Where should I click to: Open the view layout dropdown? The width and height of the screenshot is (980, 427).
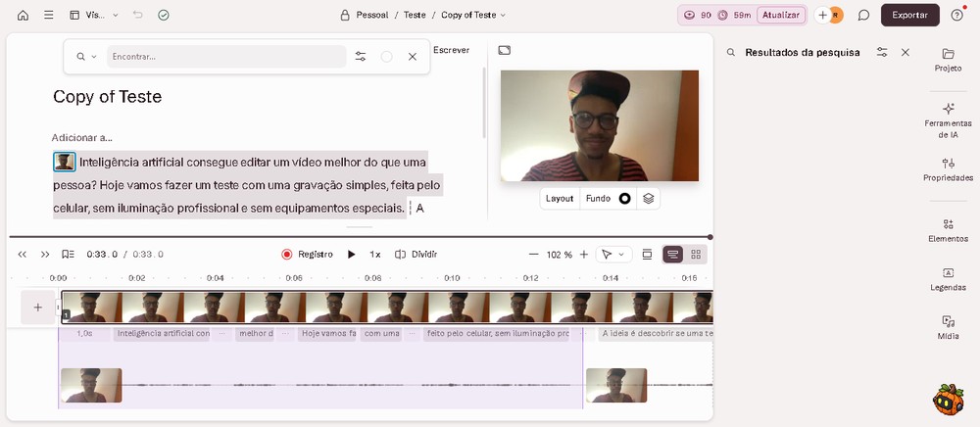[x=94, y=15]
